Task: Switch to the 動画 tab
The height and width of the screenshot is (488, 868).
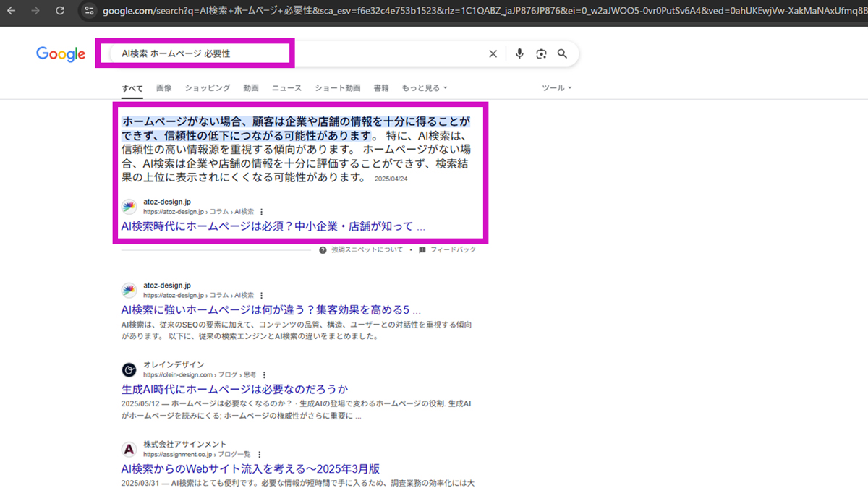Action: click(x=251, y=88)
